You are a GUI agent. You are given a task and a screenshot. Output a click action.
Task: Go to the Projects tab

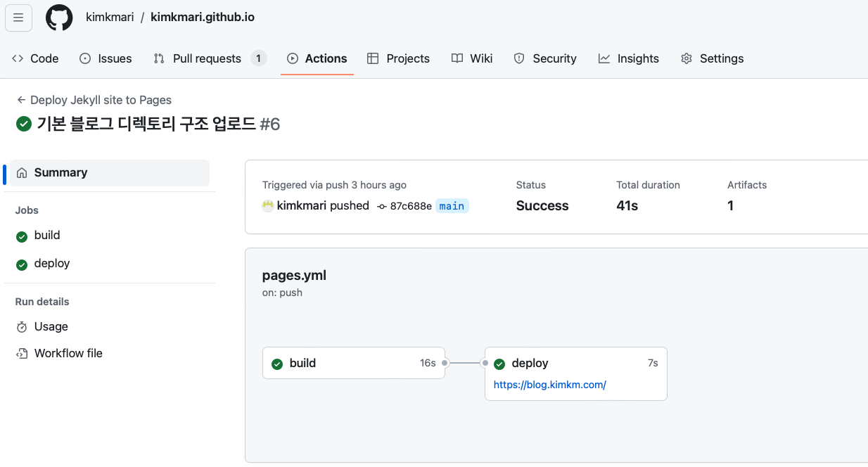398,58
